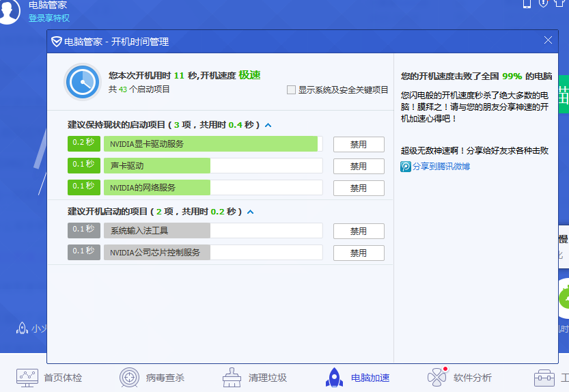The width and height of the screenshot is (569, 392).
Task: Collapse the 建议开机启动的项目 section
Action: click(251, 212)
